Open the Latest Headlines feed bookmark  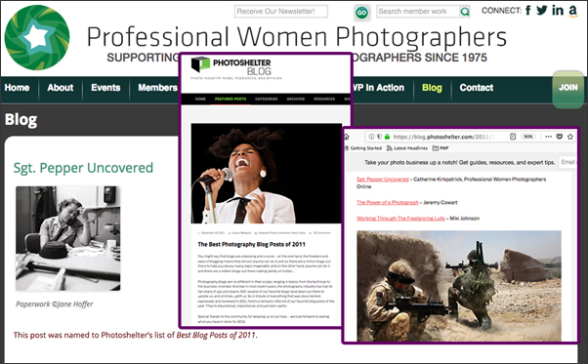[407, 148]
